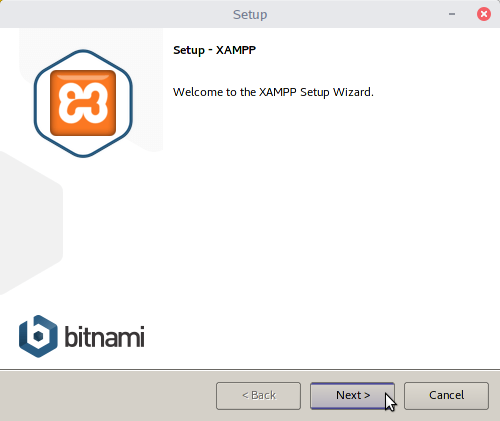
Task: Click the orange XAMPP logo icon
Action: pos(83,103)
